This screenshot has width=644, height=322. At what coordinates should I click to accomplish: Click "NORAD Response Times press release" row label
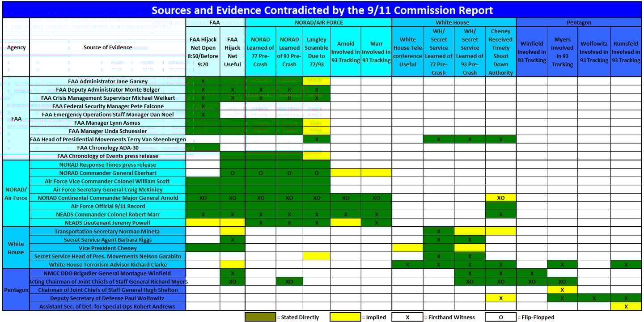point(108,165)
